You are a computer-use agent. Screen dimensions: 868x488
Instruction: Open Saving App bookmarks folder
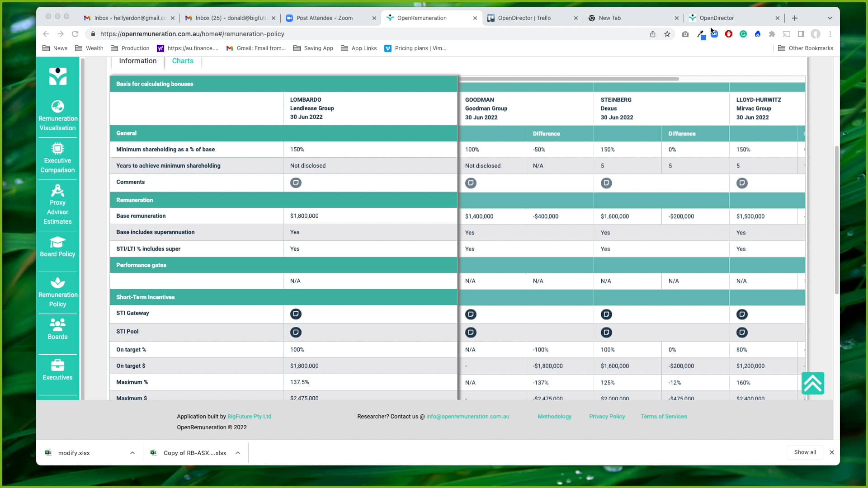coord(313,48)
